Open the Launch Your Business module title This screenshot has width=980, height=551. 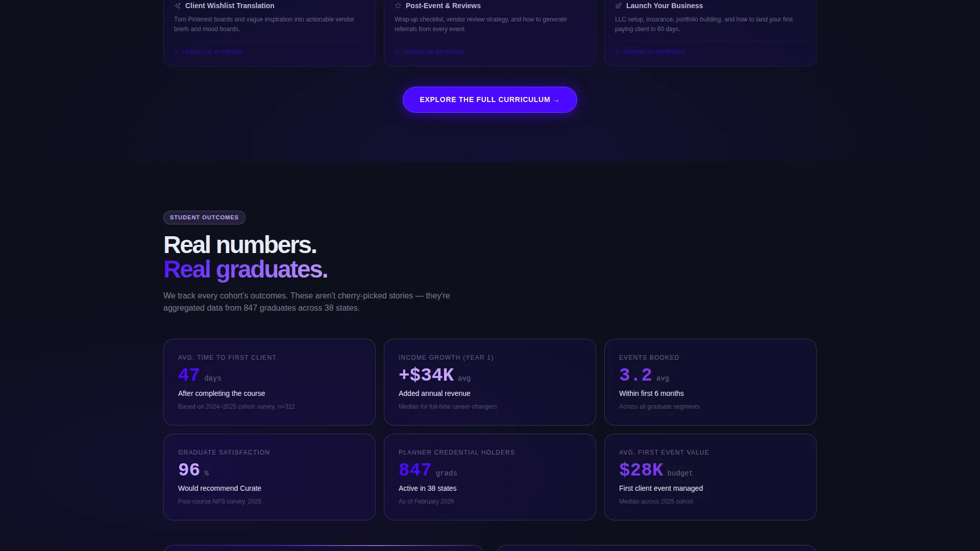click(665, 6)
